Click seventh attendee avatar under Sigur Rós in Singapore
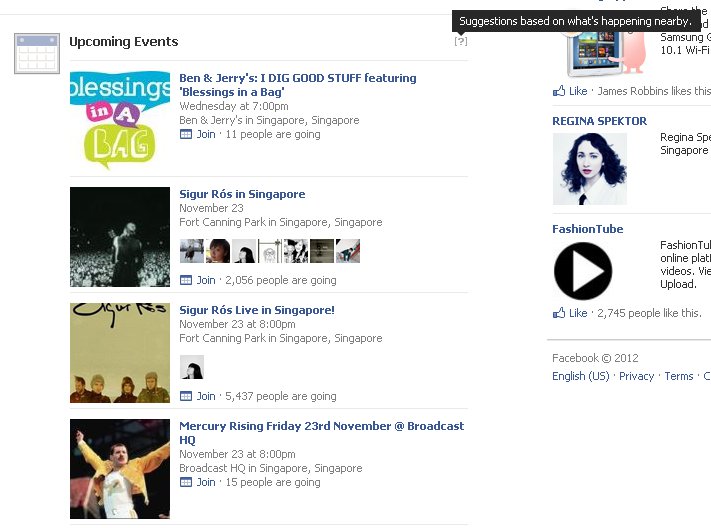Screen dimensions: 711x528 click(x=348, y=251)
